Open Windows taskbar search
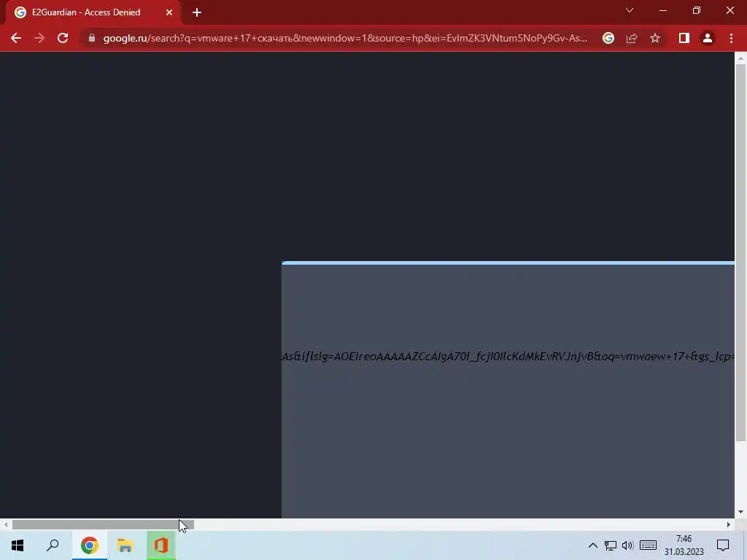The width and height of the screenshot is (747, 560). (x=53, y=545)
